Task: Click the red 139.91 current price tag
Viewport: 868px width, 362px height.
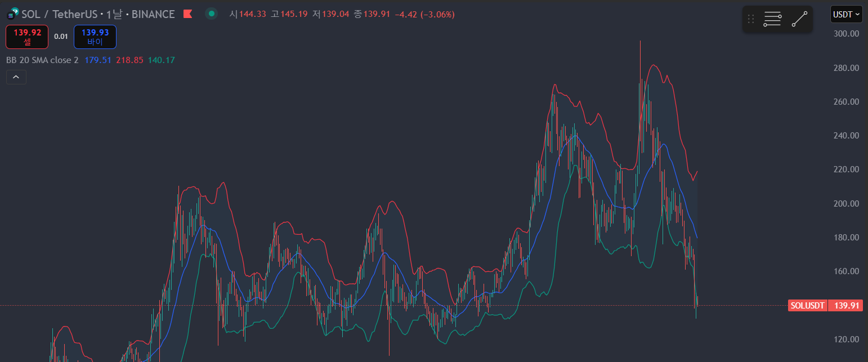Action: 846,306
